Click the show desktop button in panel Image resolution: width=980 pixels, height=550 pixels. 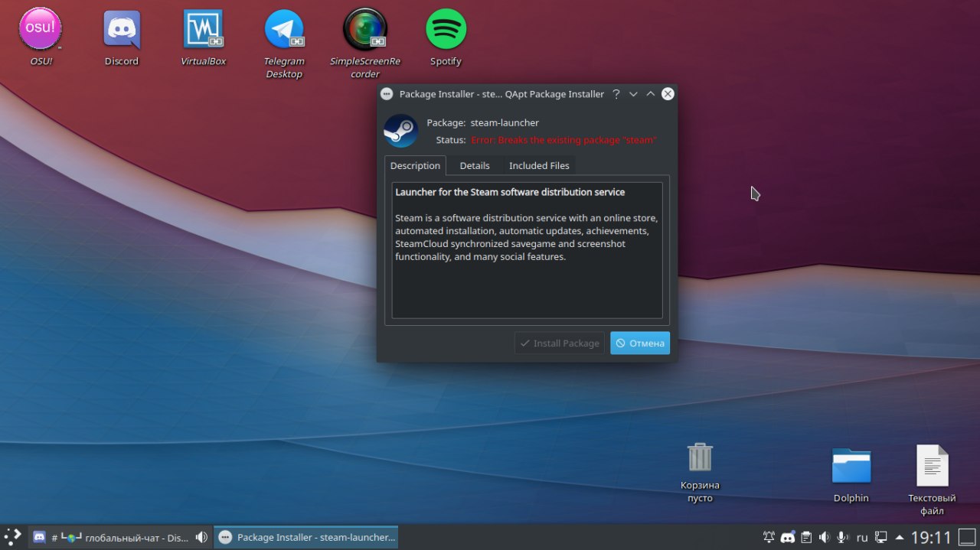968,537
